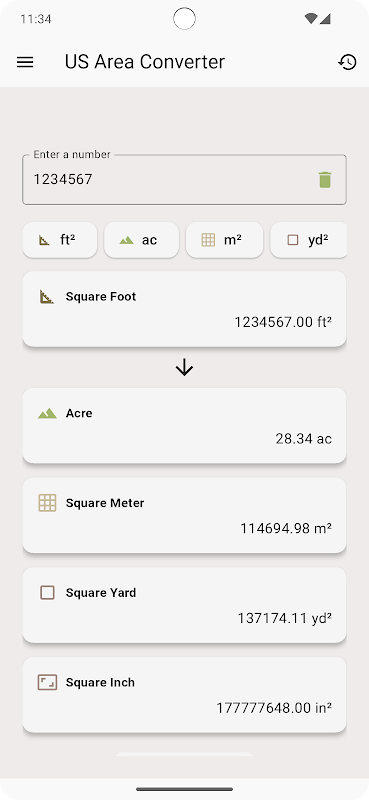Image resolution: width=369 pixels, height=800 pixels.
Task: Tap the 114694.98 m² result value
Action: [286, 529]
